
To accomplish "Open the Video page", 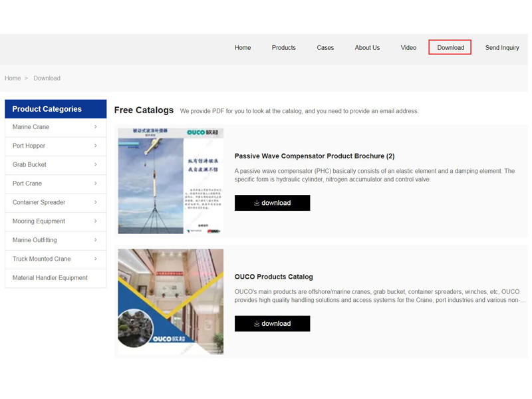I will click(x=408, y=48).
